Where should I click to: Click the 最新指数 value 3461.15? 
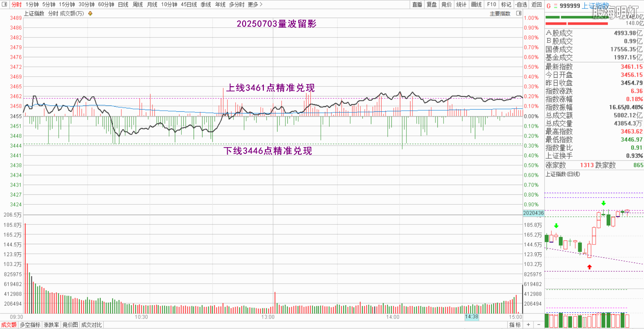tap(631, 67)
